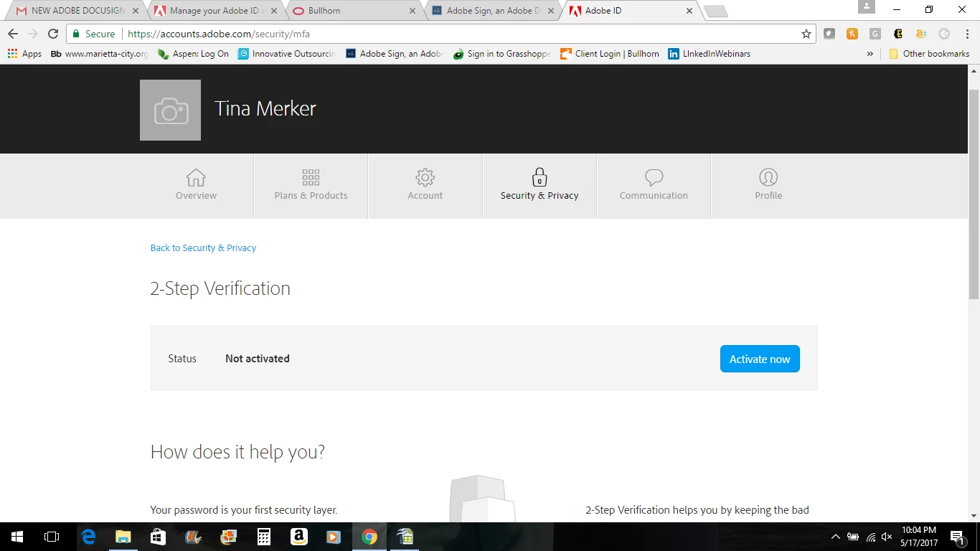
Task: Open the Action Center notifications icon
Action: click(956, 537)
